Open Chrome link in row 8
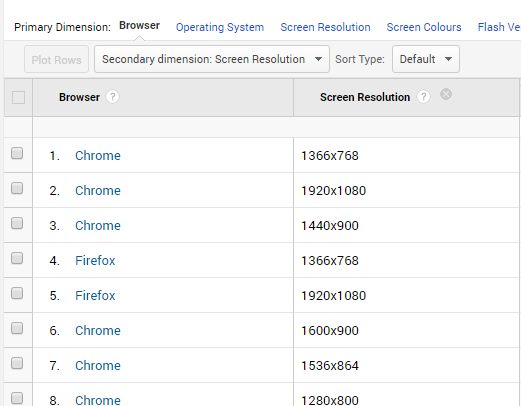Image resolution: width=521 pixels, height=406 pixels. click(98, 400)
